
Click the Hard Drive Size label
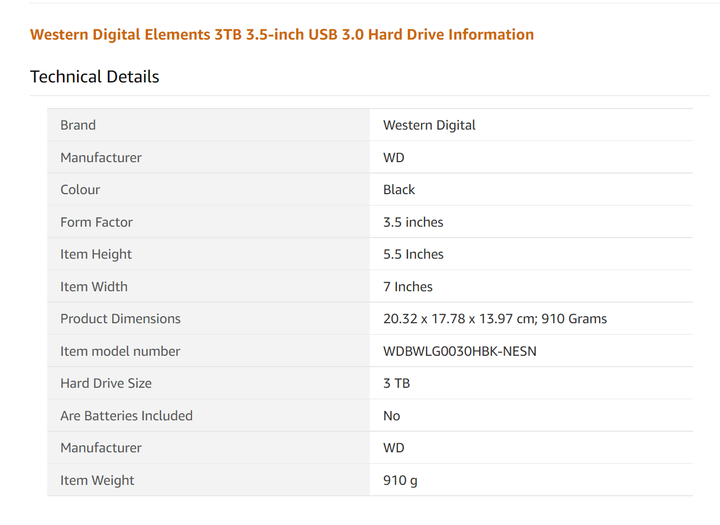click(x=106, y=384)
